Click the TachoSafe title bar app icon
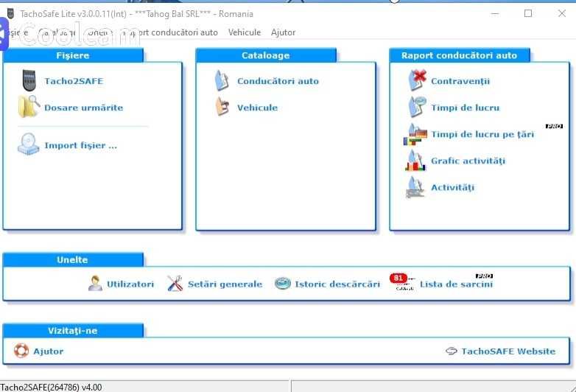The image size is (576, 392). pos(10,13)
